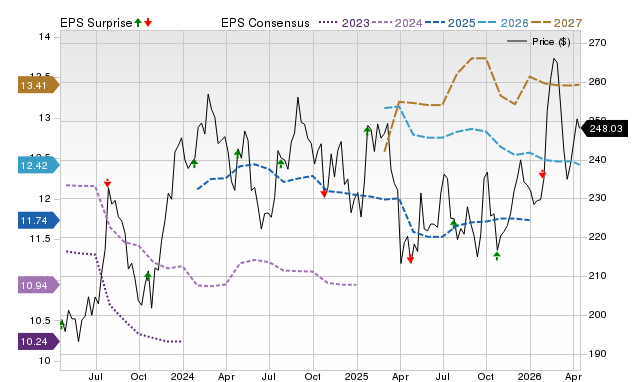Click the 11.5 EPS axis label
The image size is (640, 382).
[x=40, y=239]
